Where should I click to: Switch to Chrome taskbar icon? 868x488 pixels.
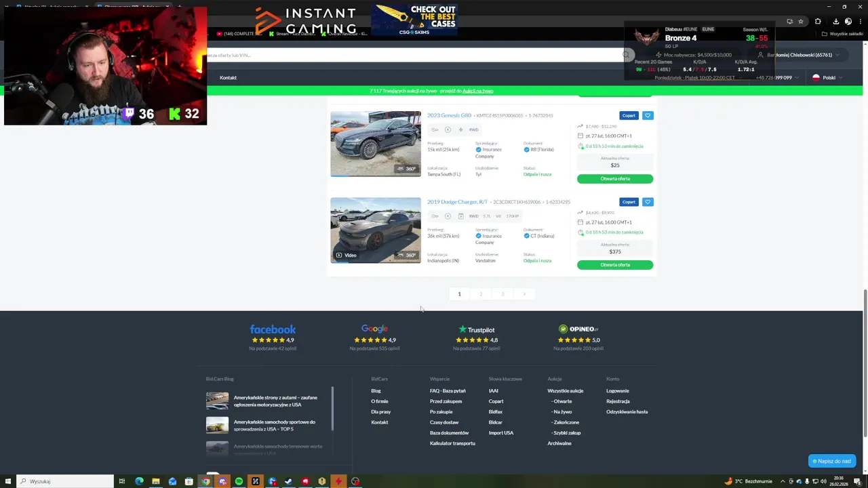pyautogui.click(x=205, y=481)
